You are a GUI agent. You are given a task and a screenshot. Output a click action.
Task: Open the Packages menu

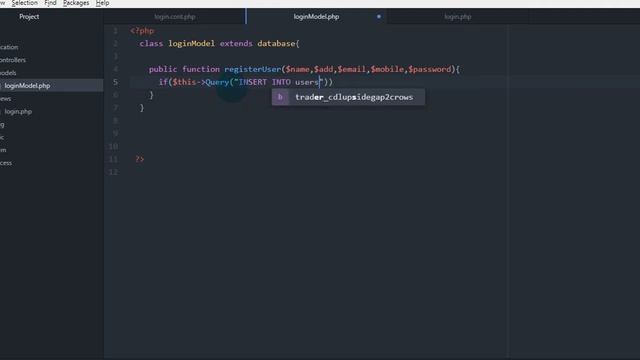tap(76, 3)
